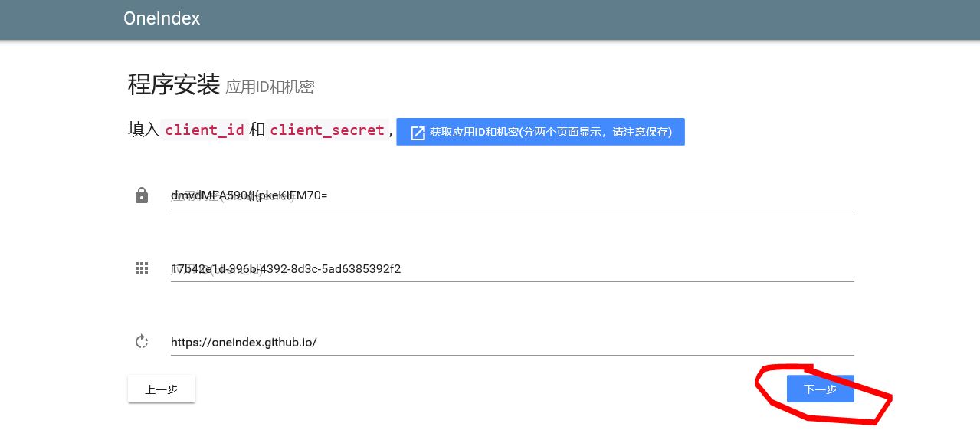The height and width of the screenshot is (440, 980).
Task: Proceed with the 下一步 button
Action: point(820,389)
